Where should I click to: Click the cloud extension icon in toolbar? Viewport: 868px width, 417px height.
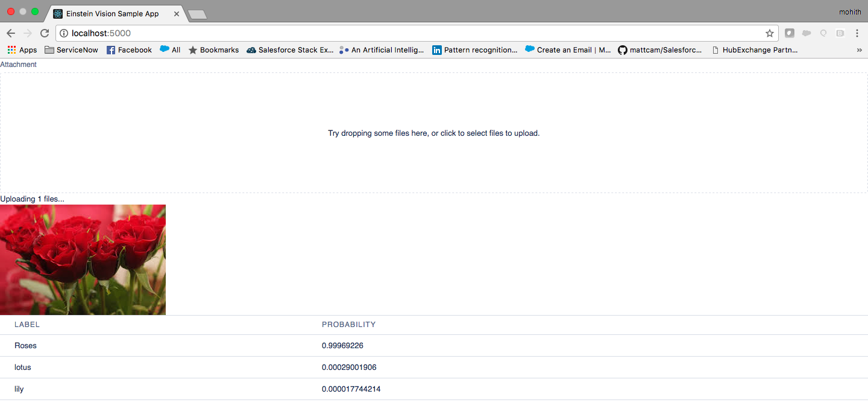pos(807,33)
